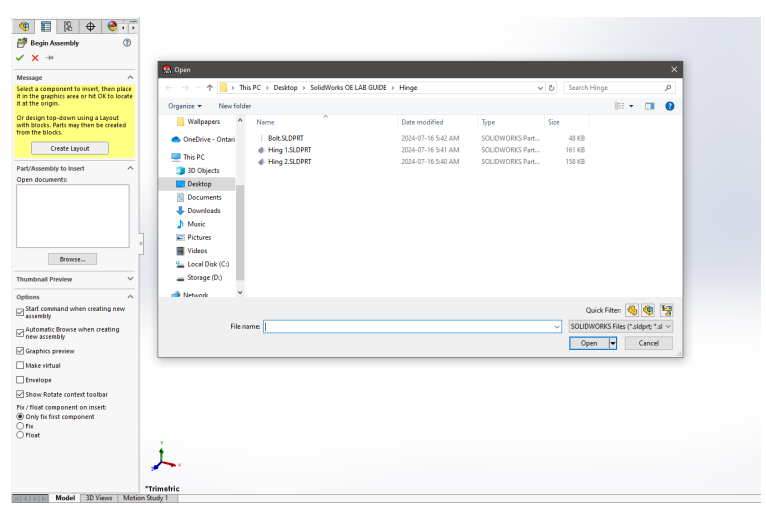This screenshot has width=766, height=510.
Task: Open the Organize dropdown menu
Action: pos(185,106)
